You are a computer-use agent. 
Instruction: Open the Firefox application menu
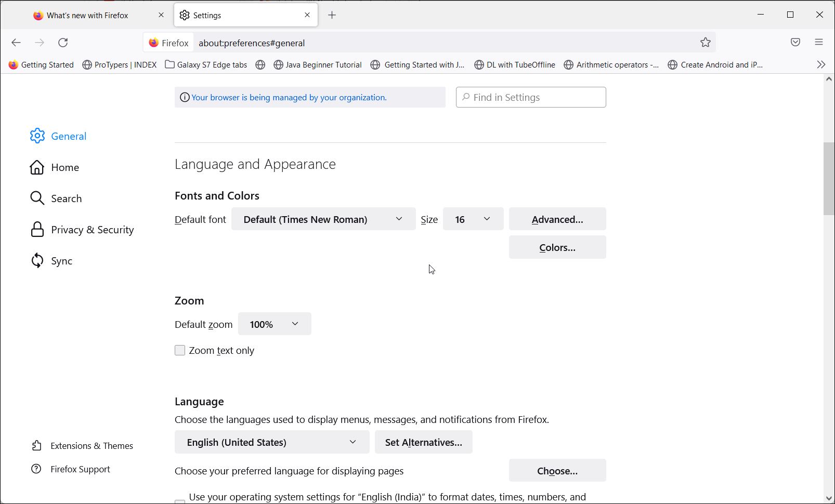[x=819, y=43]
